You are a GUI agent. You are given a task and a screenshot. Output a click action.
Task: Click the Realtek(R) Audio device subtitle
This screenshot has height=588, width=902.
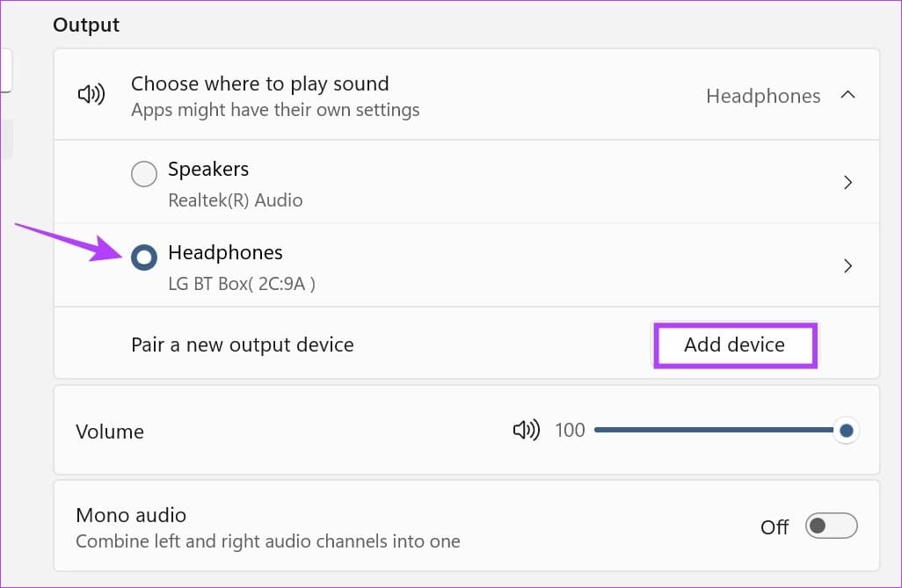tap(235, 200)
